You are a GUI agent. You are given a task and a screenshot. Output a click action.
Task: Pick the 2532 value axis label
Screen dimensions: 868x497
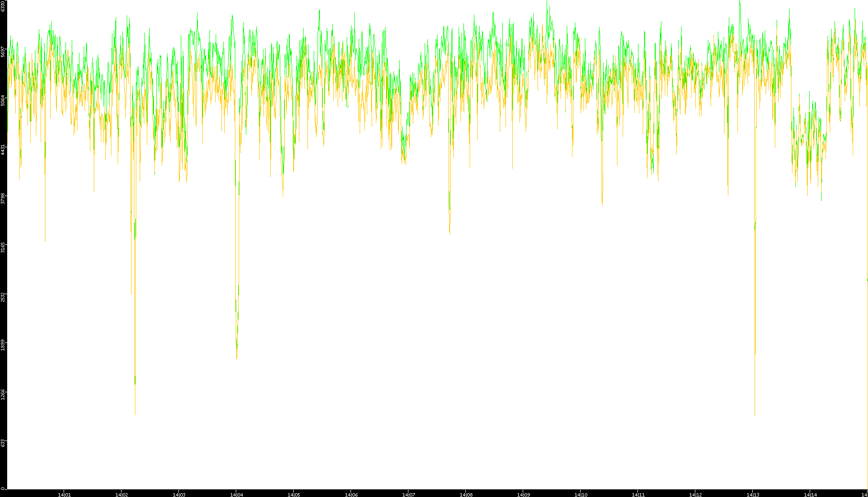click(x=3, y=296)
